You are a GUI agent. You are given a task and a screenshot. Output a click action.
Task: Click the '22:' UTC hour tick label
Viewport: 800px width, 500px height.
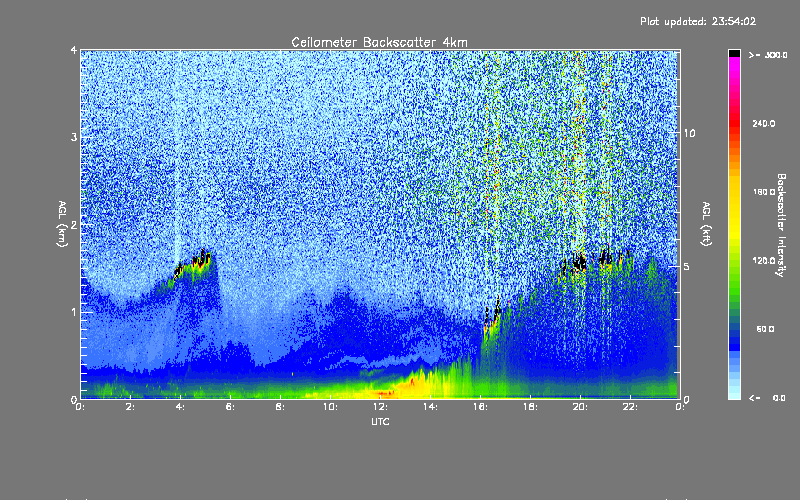(x=630, y=407)
